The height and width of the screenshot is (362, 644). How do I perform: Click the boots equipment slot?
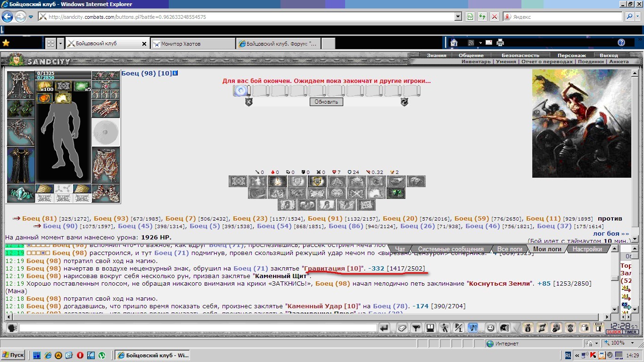coord(106,193)
